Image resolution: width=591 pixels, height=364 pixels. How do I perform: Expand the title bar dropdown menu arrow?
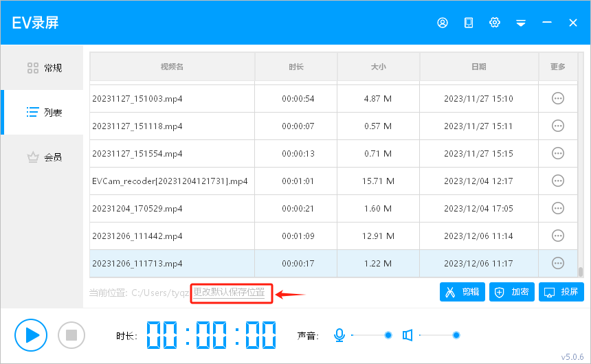tap(521, 23)
